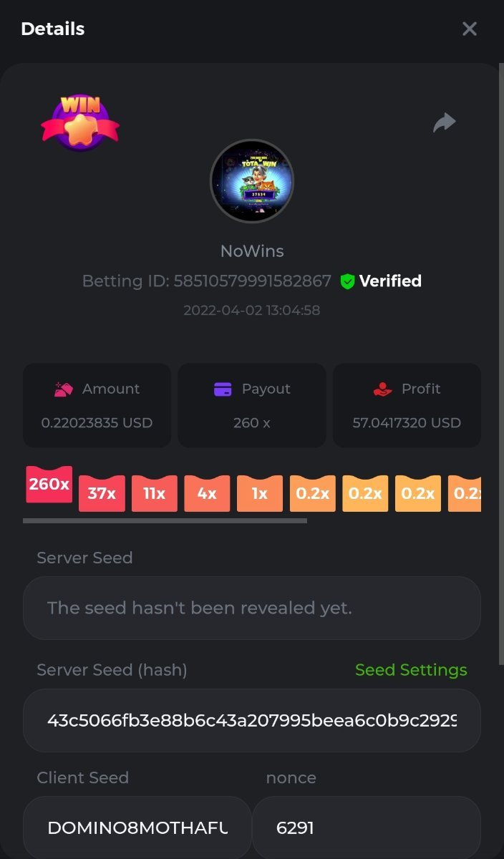Select the 11x multiplier tag
The height and width of the screenshot is (859, 504).
(x=155, y=493)
